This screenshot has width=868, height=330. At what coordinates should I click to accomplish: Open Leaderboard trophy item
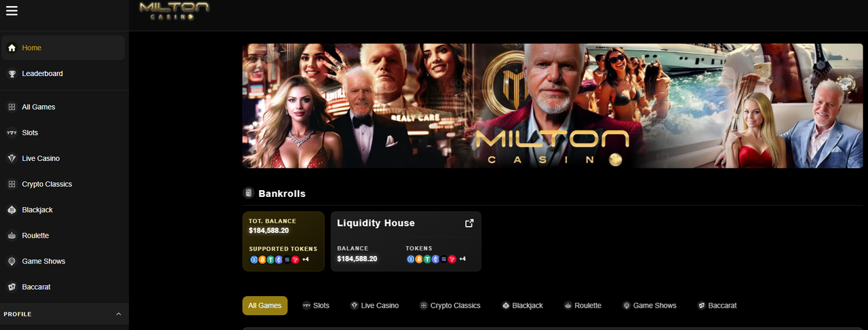click(63, 73)
